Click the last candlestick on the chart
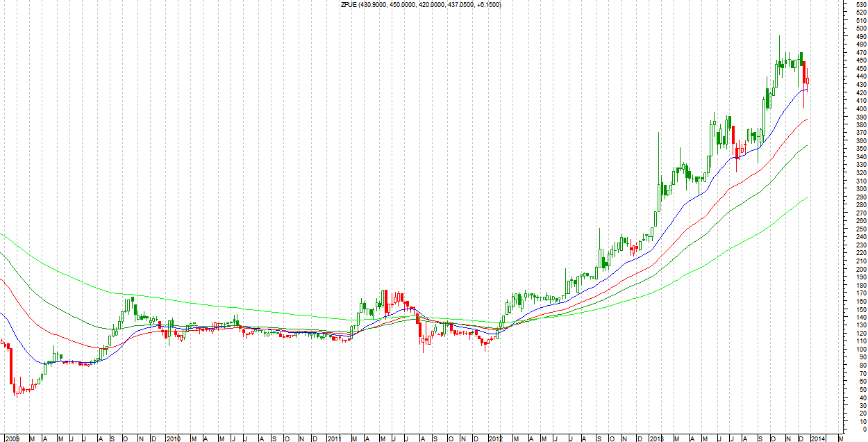Screen dimensions: 868x442 coord(807,81)
